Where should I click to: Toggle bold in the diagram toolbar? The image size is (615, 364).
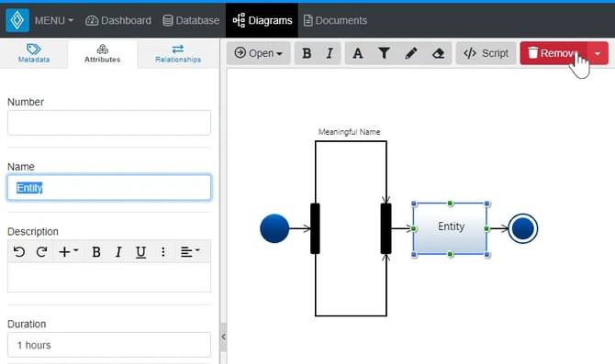[307, 53]
